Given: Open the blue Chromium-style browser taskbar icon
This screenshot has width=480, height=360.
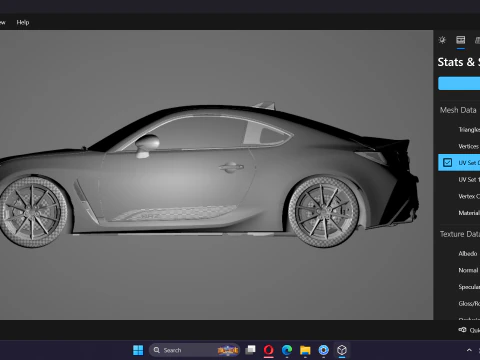Looking at the screenshot, I should coord(323,350).
